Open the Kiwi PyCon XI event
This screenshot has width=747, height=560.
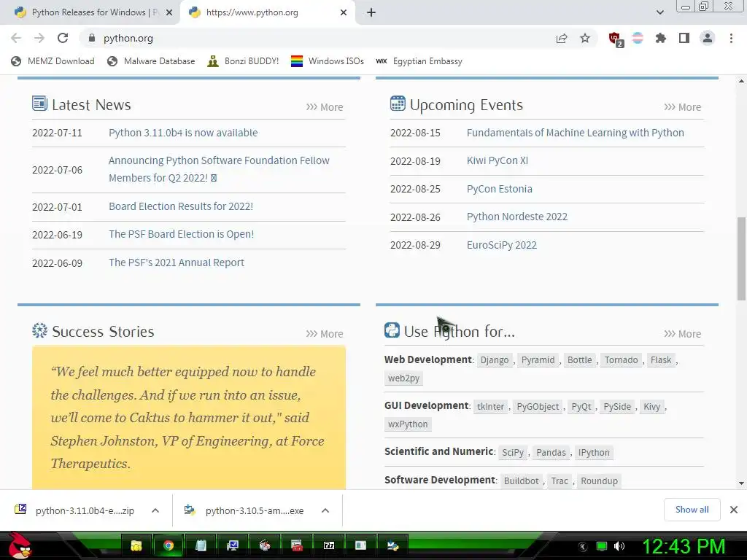498,160
